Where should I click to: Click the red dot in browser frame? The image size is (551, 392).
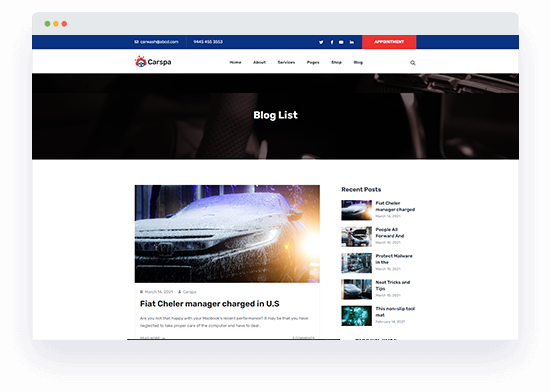tap(64, 24)
